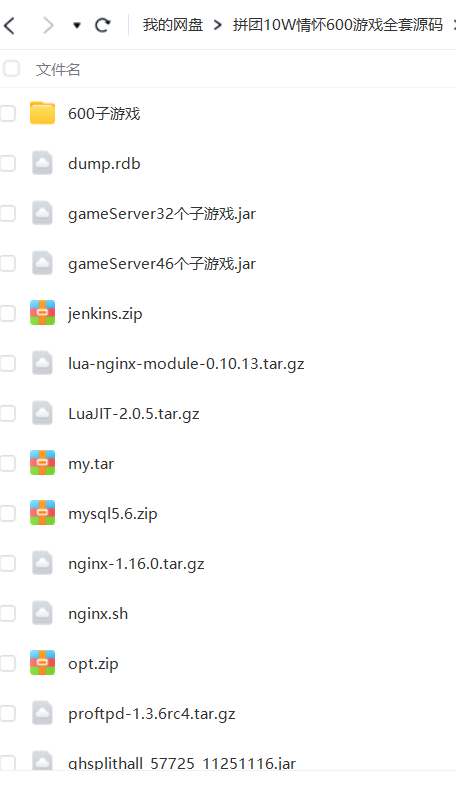
Task: Expand breadcrumb chevron after 我的网盘
Action: pos(217,25)
